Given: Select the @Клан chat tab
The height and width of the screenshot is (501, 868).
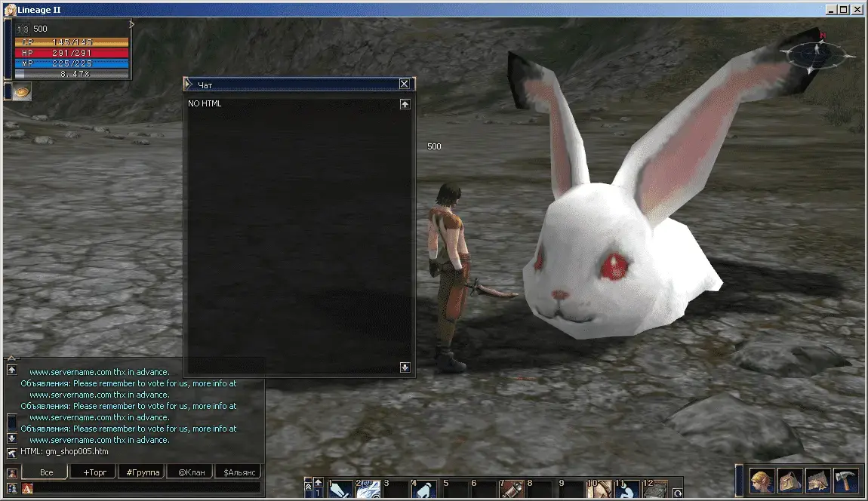Looking at the screenshot, I should pyautogui.click(x=191, y=472).
